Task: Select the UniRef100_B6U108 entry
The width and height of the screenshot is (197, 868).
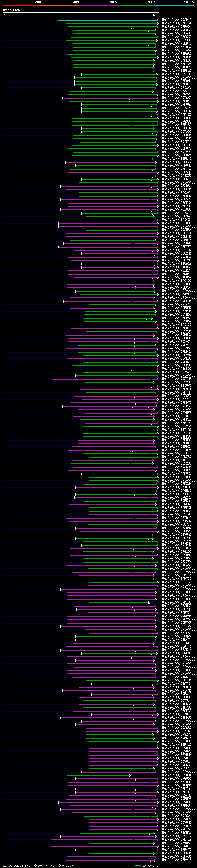Action: tap(176, 64)
